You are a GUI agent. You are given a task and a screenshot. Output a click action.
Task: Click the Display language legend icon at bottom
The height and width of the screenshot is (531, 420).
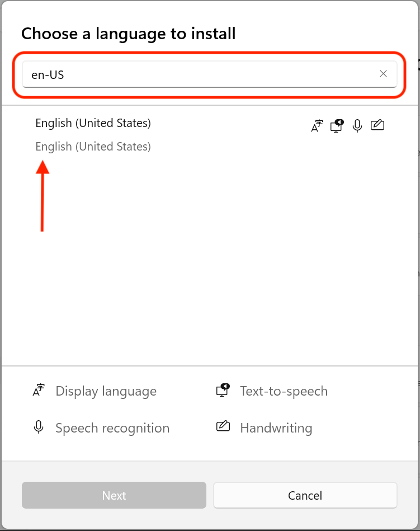click(38, 391)
